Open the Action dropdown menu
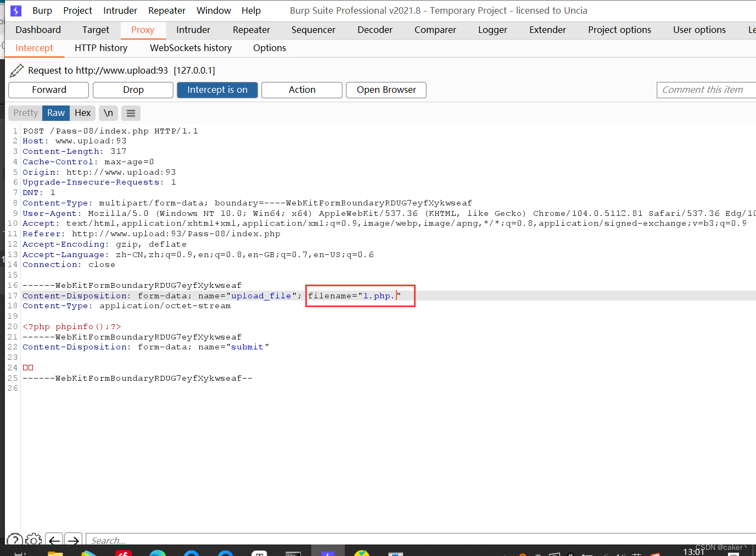Screen dimensions: 756x556 click(x=302, y=90)
